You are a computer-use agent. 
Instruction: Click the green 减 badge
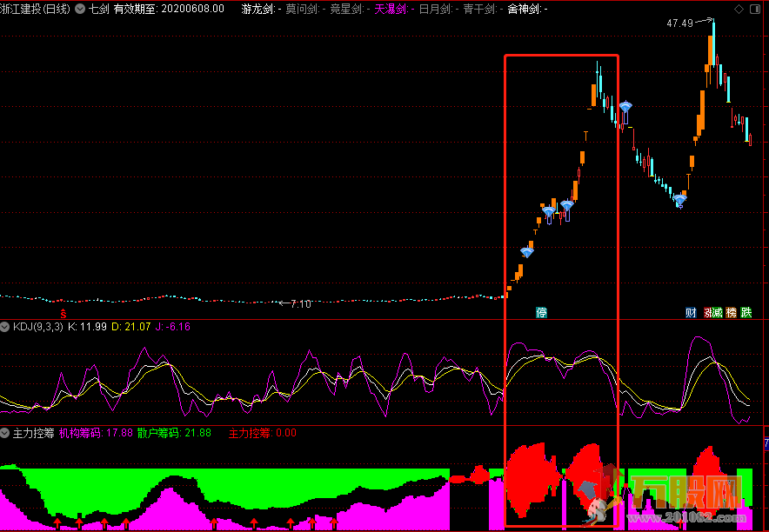coord(718,313)
